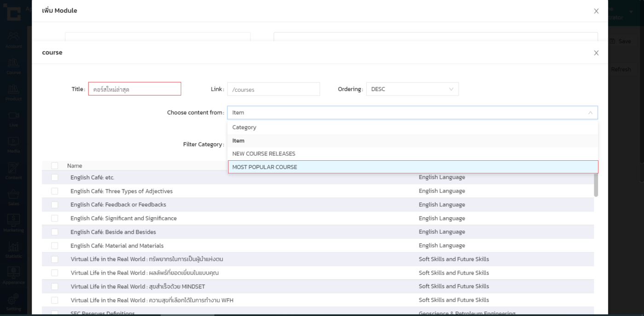Tick the English Café: Beside and Besides checkbox
644x316 pixels.
[x=55, y=232]
